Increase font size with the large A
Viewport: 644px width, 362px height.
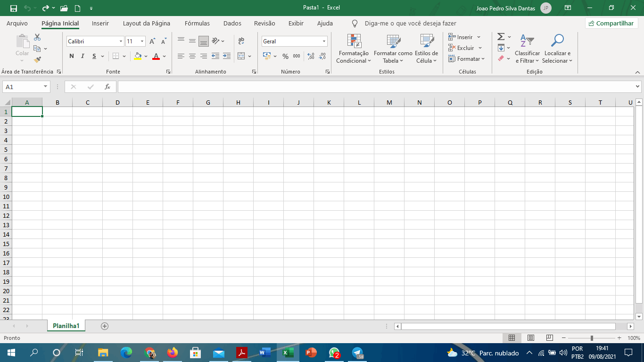152,41
